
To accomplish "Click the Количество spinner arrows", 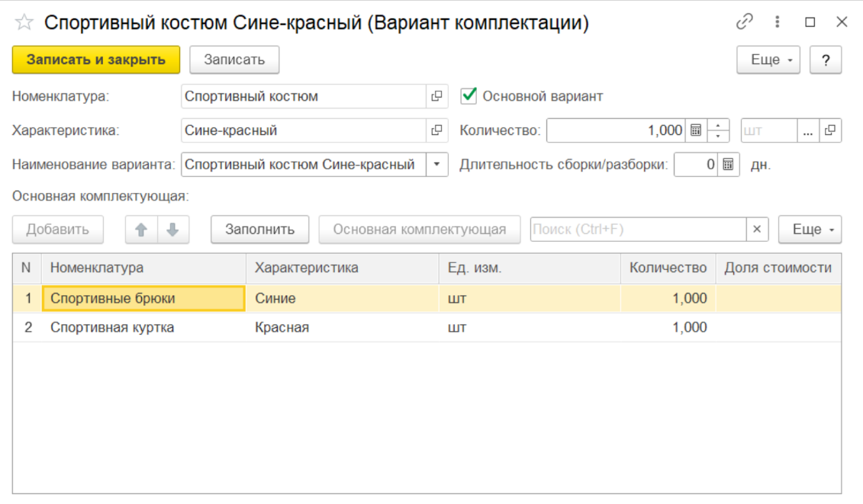I will 719,130.
